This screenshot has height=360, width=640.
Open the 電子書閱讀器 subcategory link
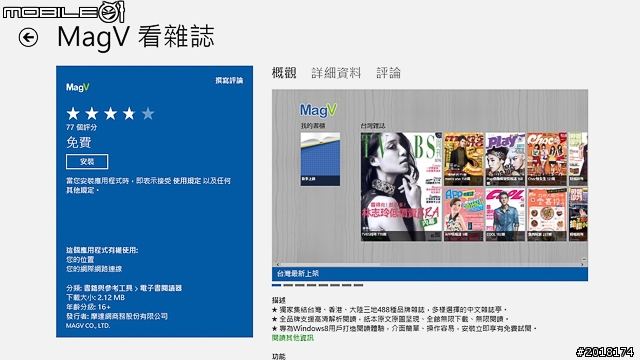(x=161, y=288)
